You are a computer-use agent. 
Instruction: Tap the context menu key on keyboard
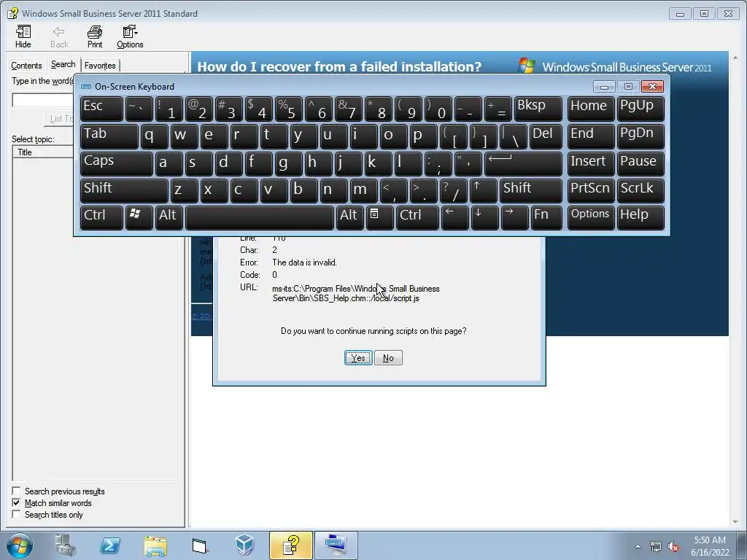[379, 217]
